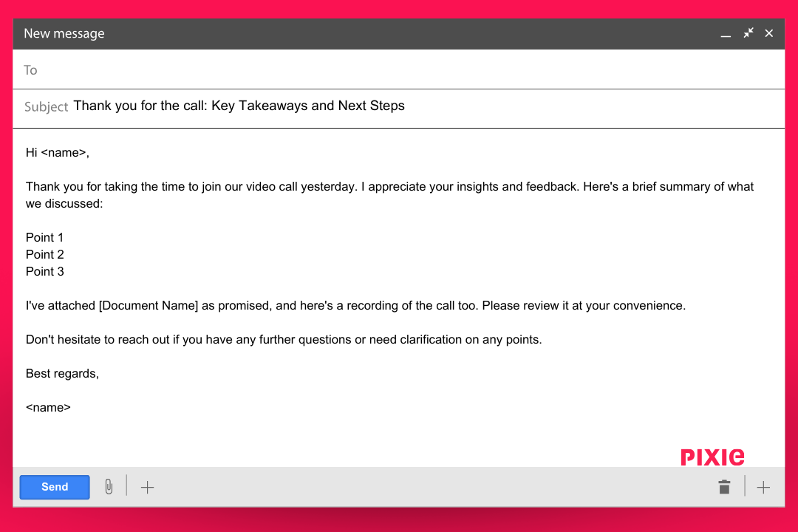
Task: Attach a file using the paperclip icon
Action: (109, 487)
